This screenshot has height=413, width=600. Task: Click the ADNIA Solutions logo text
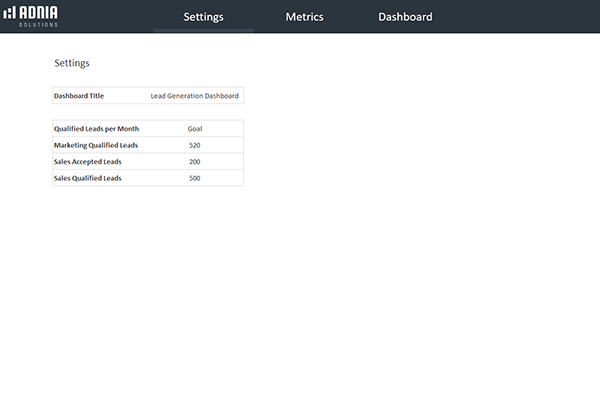click(x=41, y=16)
